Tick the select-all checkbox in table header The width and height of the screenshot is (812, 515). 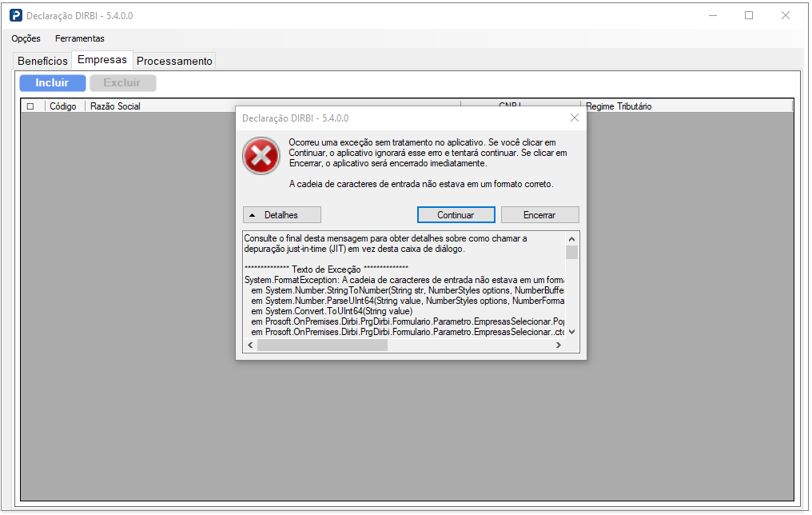pos(30,106)
